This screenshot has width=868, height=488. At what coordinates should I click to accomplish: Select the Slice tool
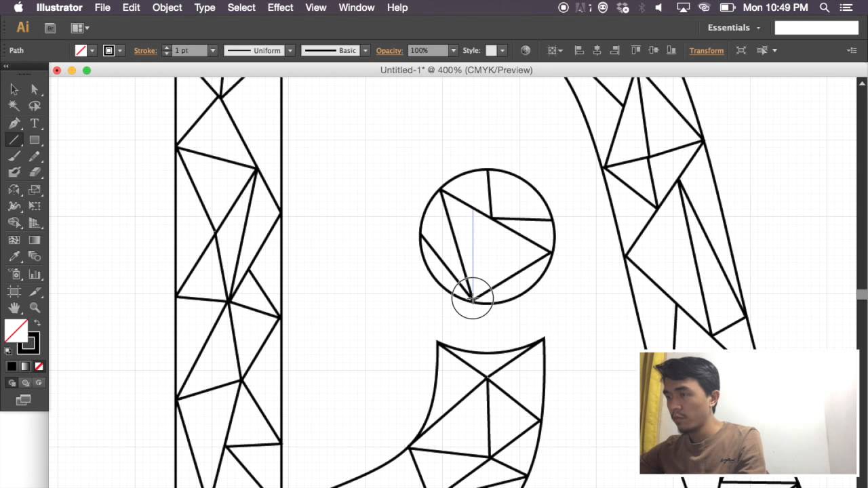pos(35,291)
